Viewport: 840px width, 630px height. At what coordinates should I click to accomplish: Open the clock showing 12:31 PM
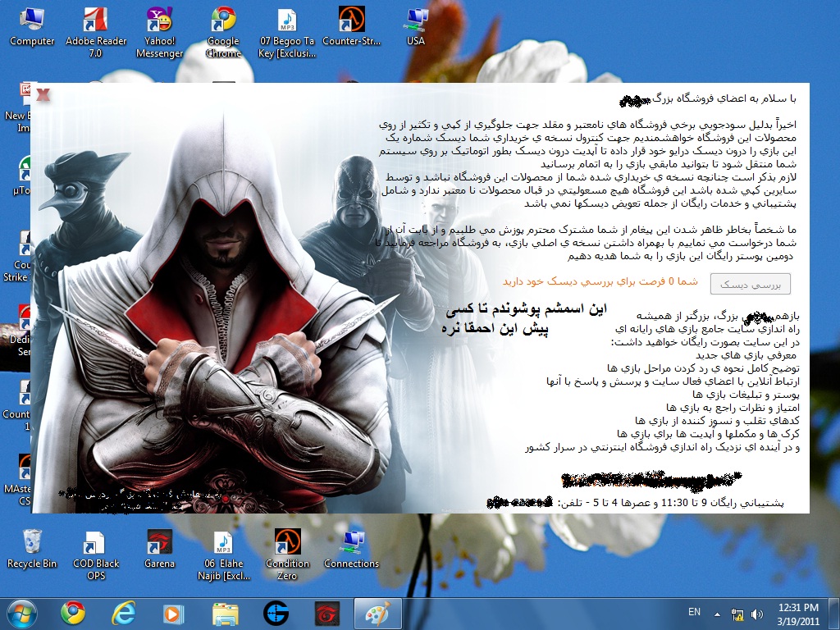[x=798, y=614]
